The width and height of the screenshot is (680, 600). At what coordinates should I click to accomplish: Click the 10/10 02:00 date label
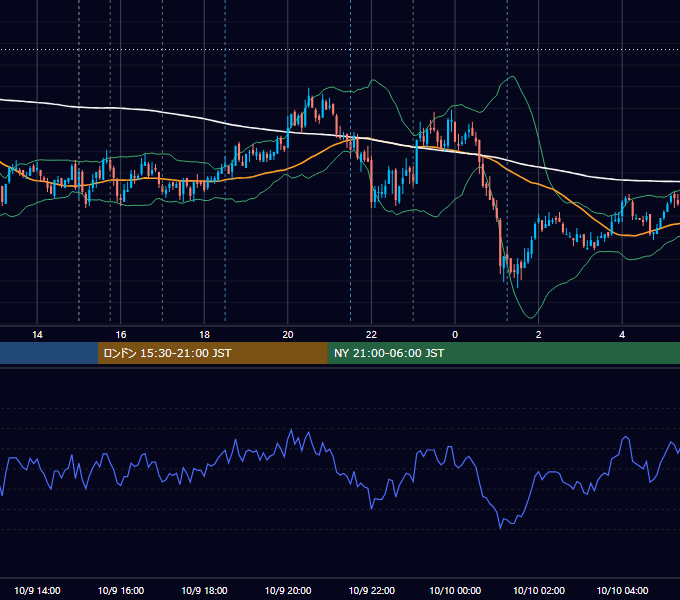539,590
